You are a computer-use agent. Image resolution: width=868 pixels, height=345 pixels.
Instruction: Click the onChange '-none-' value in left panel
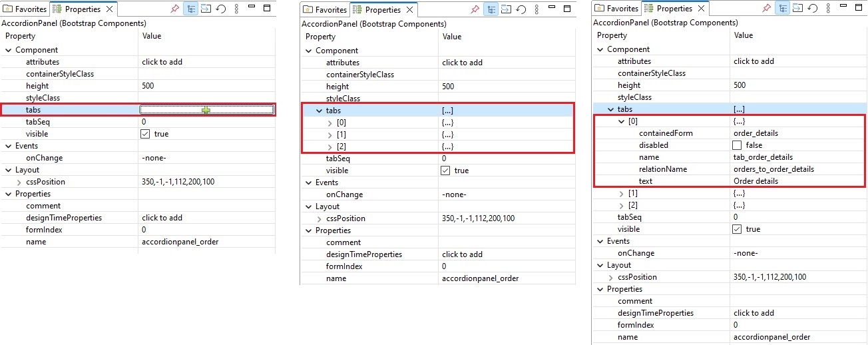(154, 158)
